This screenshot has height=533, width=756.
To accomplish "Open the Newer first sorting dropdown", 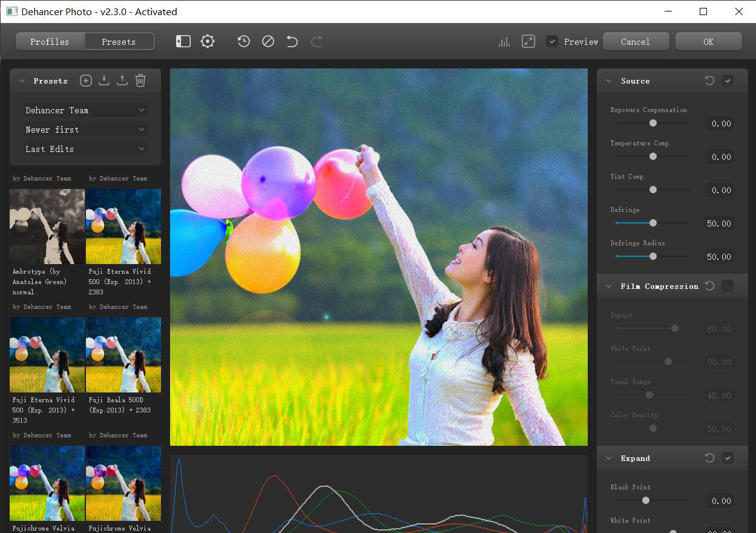I will click(84, 129).
